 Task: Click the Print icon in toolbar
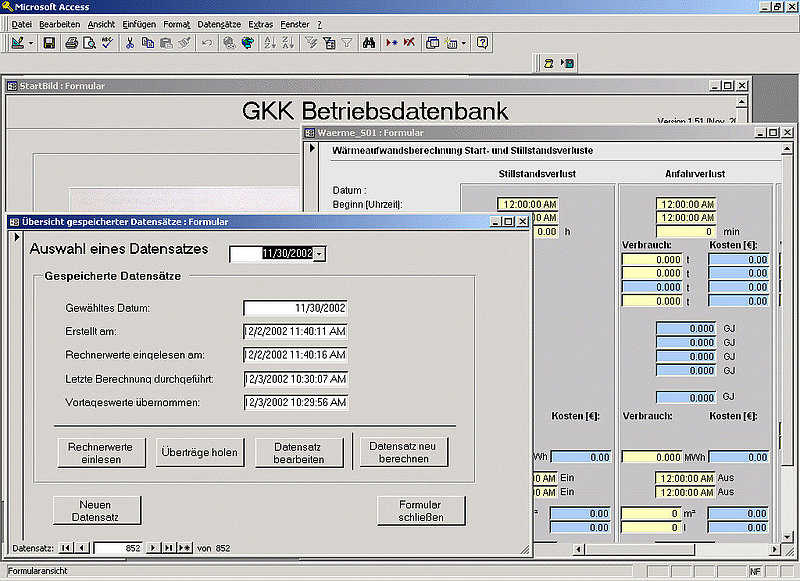[71, 43]
